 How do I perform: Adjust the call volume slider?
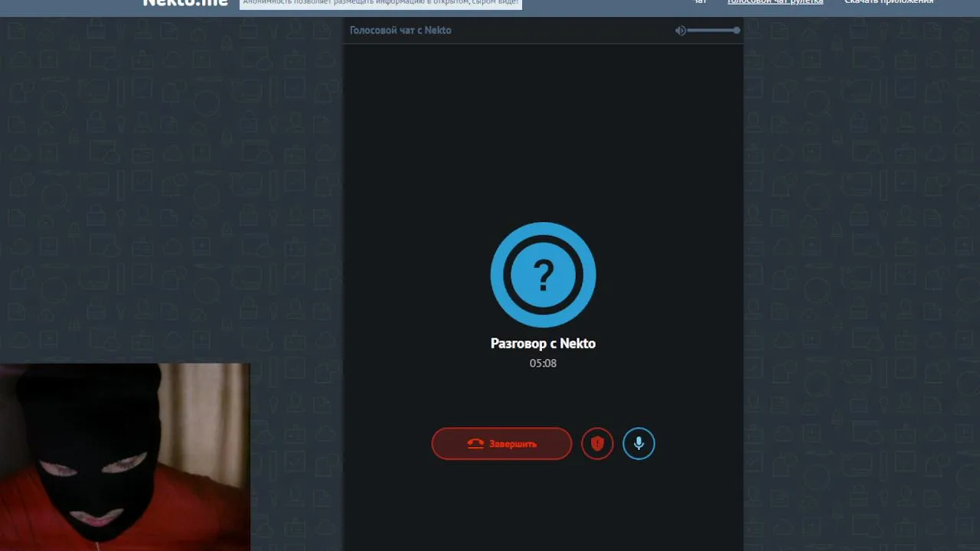point(713,31)
